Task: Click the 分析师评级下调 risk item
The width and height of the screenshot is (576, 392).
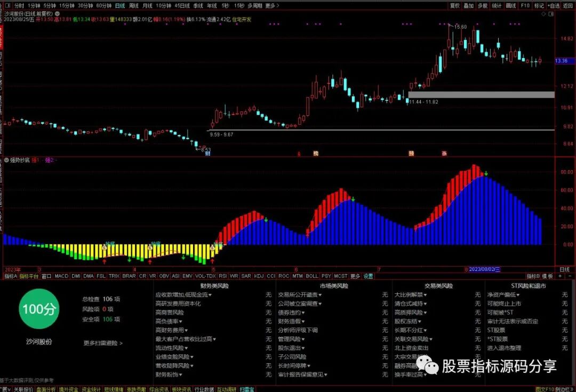Action: coord(298,330)
